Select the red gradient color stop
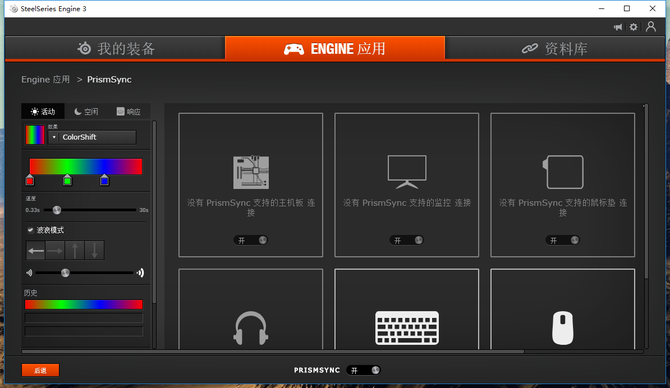670x388 pixels. click(29, 180)
